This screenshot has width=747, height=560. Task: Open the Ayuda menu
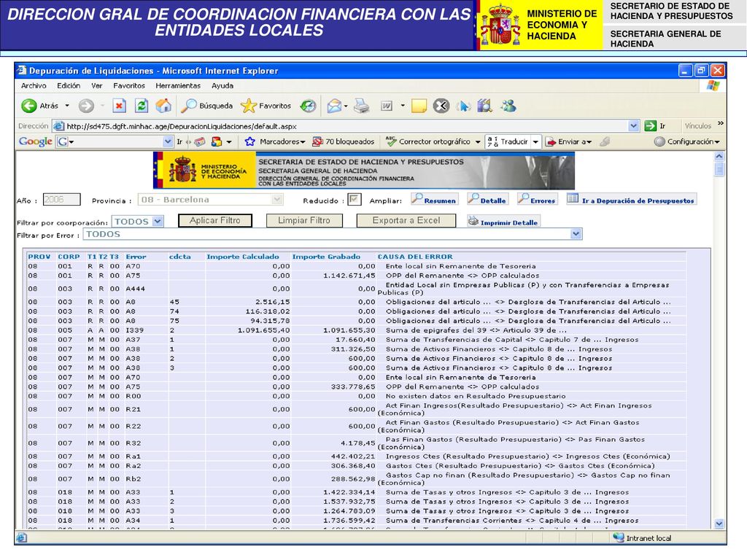coord(222,86)
